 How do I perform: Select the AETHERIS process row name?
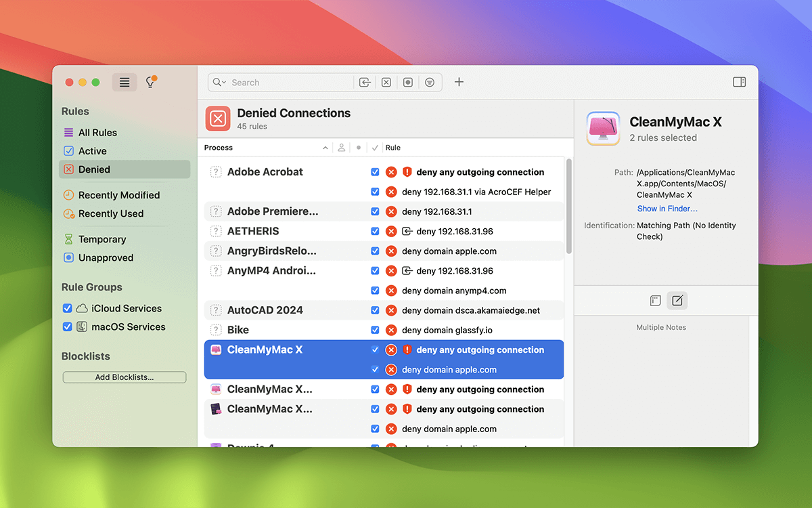(x=253, y=231)
